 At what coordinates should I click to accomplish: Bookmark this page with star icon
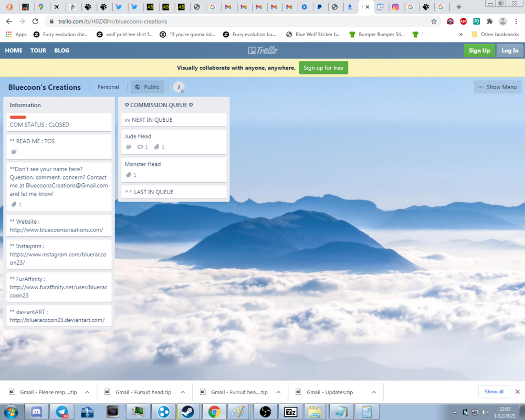click(434, 22)
